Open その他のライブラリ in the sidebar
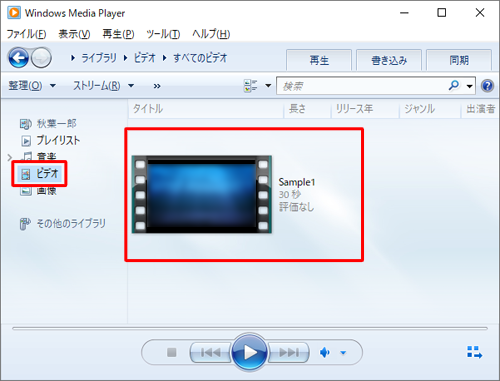This screenshot has height=381, width=500. (62, 223)
